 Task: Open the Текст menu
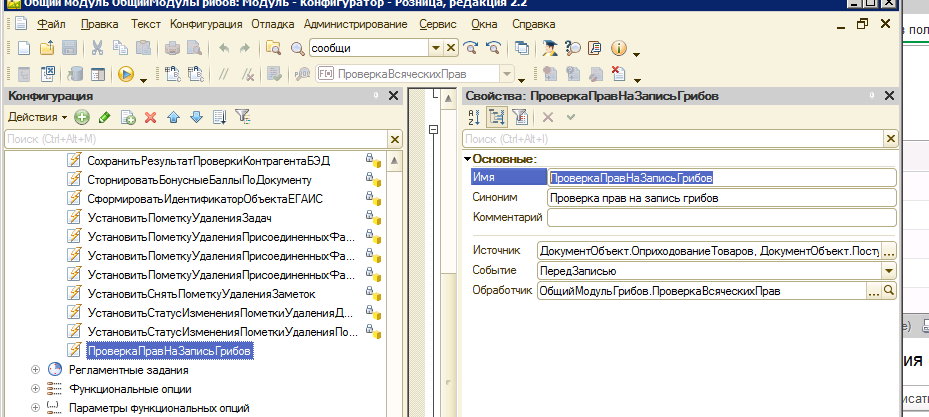pyautogui.click(x=146, y=24)
